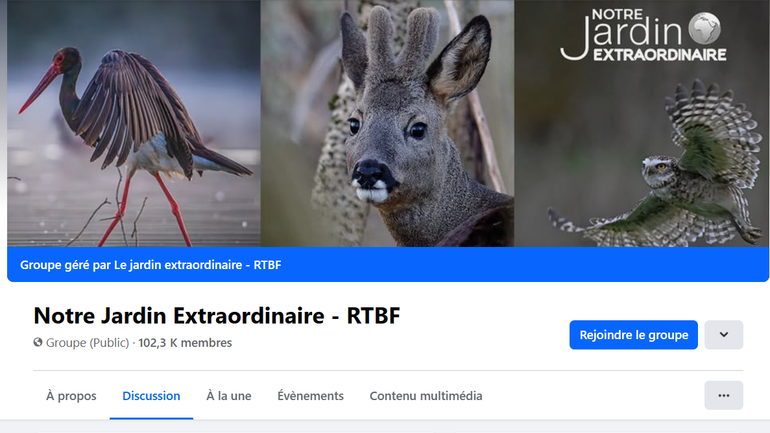The height and width of the screenshot is (433, 770).
Task: Select the Discussion tab
Action: click(151, 396)
